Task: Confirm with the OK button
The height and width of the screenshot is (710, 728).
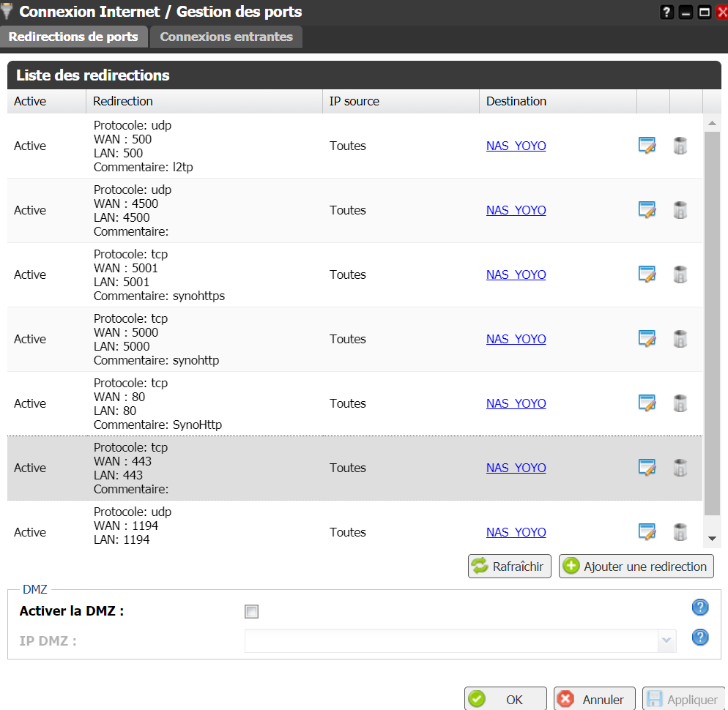Action: pyautogui.click(x=506, y=700)
